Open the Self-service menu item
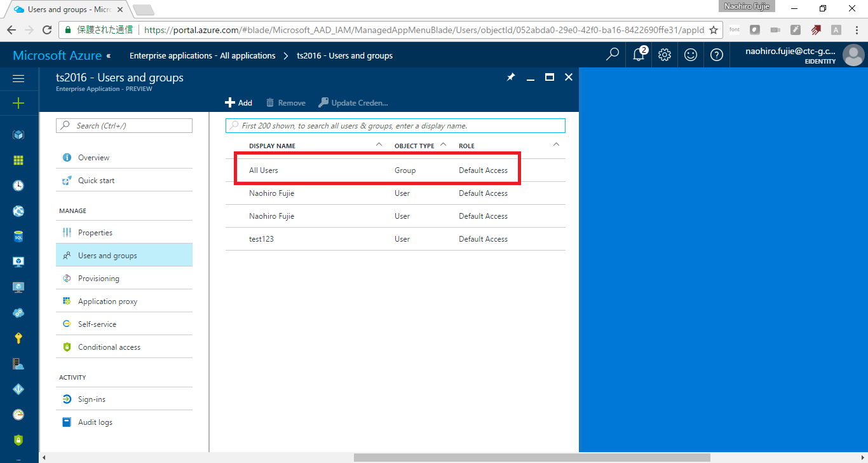Image resolution: width=868 pixels, height=463 pixels. (124, 324)
